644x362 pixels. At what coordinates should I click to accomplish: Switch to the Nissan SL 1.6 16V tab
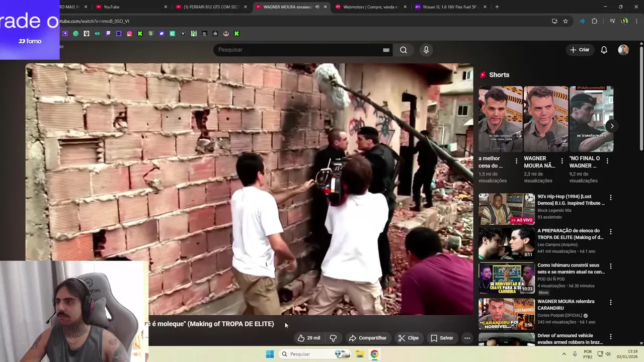tap(451, 7)
